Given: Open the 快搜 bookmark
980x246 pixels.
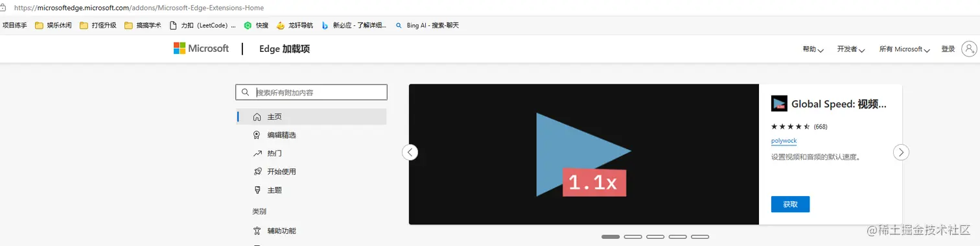Looking at the screenshot, I should pyautogui.click(x=256, y=25).
